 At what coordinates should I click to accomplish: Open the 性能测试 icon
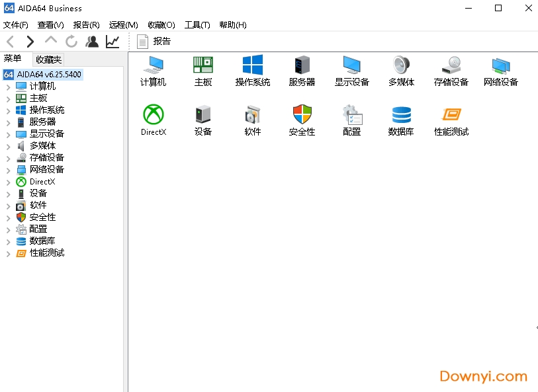click(451, 120)
